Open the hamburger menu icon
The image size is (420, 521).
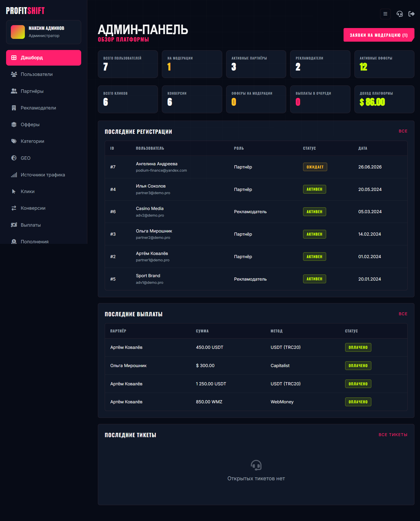tap(385, 14)
